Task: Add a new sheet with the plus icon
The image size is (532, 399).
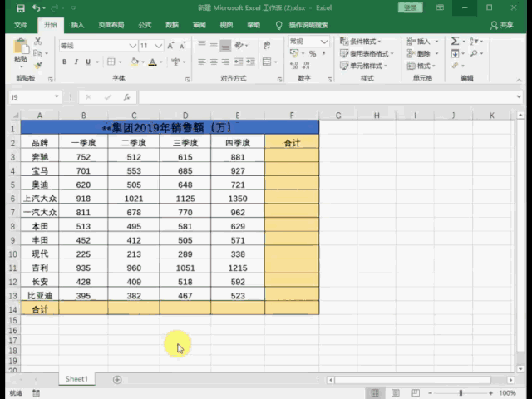Action: pyautogui.click(x=117, y=380)
